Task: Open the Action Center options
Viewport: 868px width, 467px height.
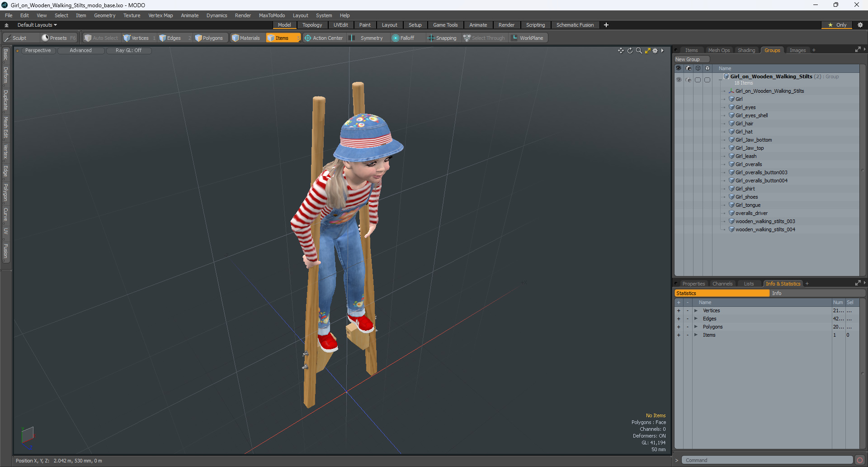Action: pyautogui.click(x=324, y=38)
